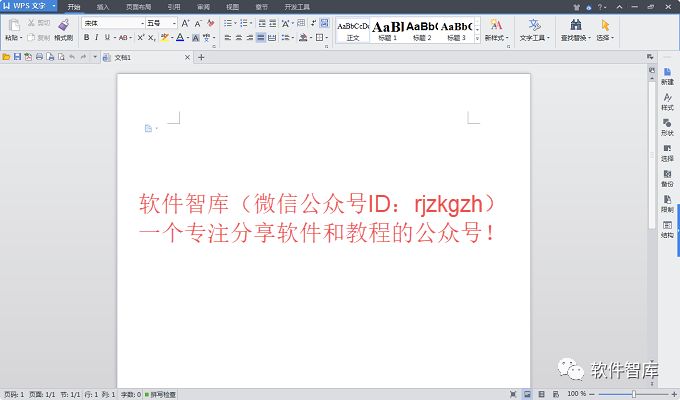Apply the 正文 (Normal) style

(353, 30)
